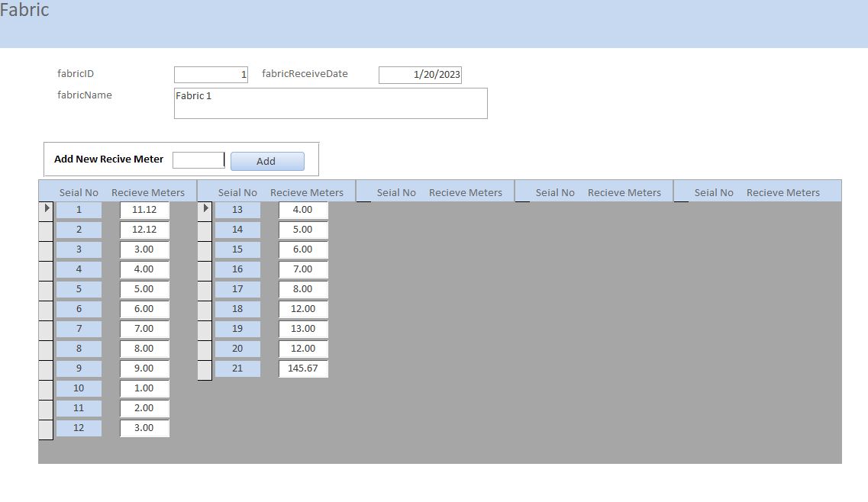Click the fabricReceiveDate field
Viewport: 868px width, 502px height.
click(420, 75)
